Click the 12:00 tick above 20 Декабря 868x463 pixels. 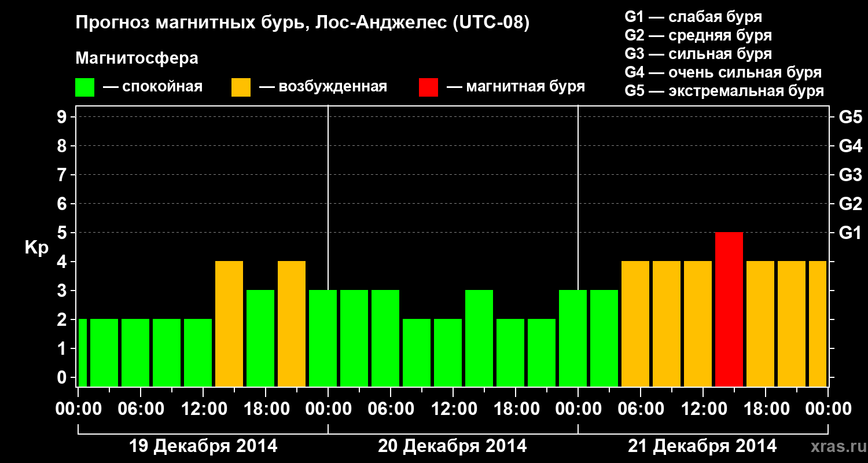tap(453, 409)
